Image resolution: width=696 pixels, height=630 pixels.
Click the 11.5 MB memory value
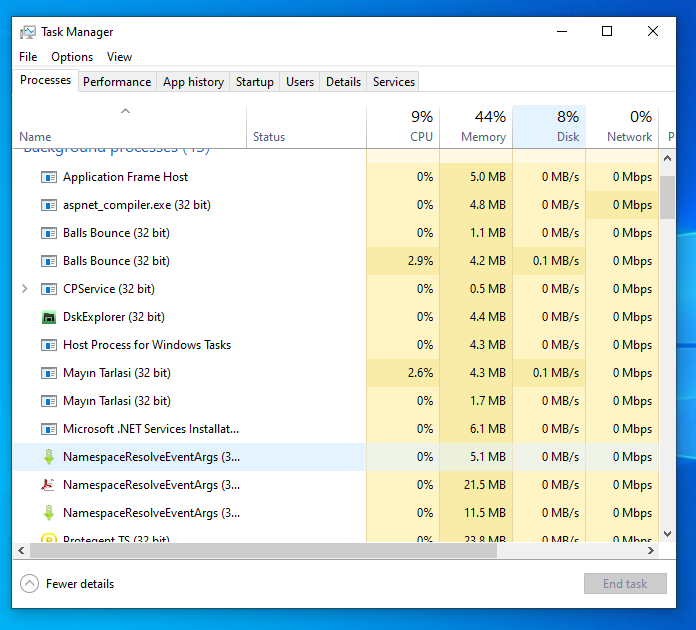coord(485,513)
